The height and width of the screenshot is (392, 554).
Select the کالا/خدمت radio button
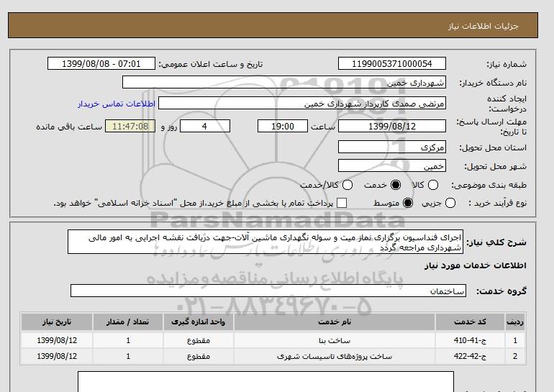pos(348,185)
